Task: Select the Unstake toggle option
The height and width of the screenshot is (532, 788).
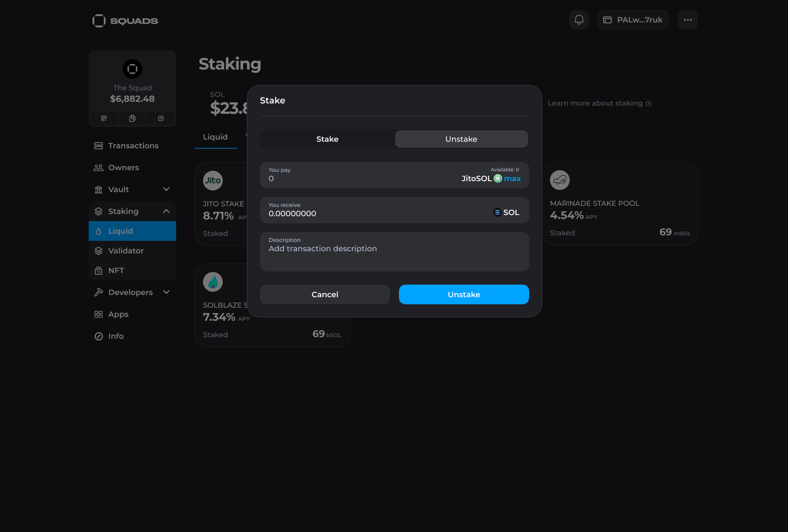Action: 461,139
